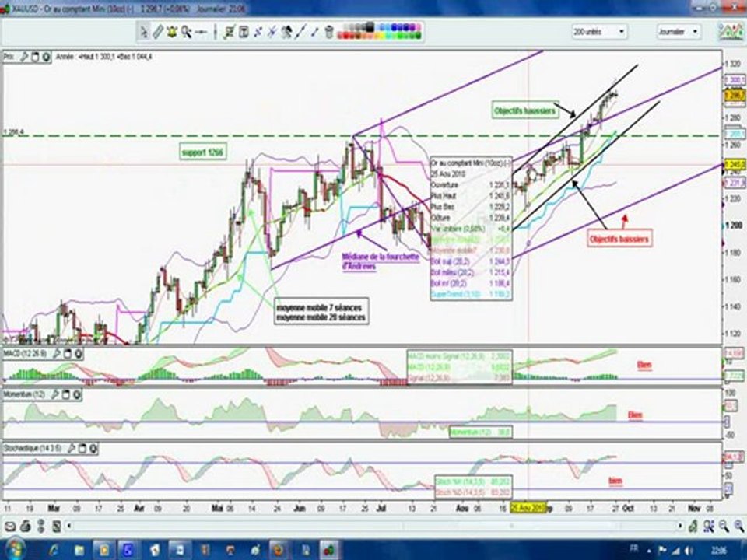747x560 pixels.
Task: Click the fourth bottom-left toolbar icon
Action: tap(56, 527)
